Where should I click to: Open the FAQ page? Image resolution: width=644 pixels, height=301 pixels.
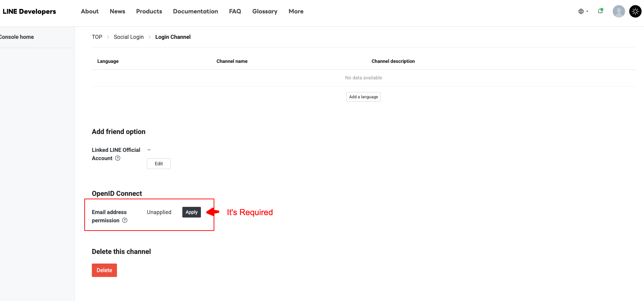(x=235, y=11)
